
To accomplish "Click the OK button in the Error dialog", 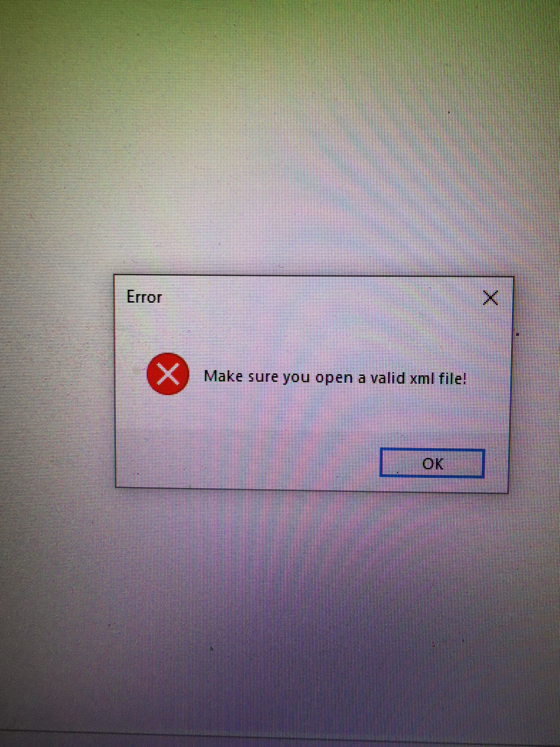I will coord(432,463).
